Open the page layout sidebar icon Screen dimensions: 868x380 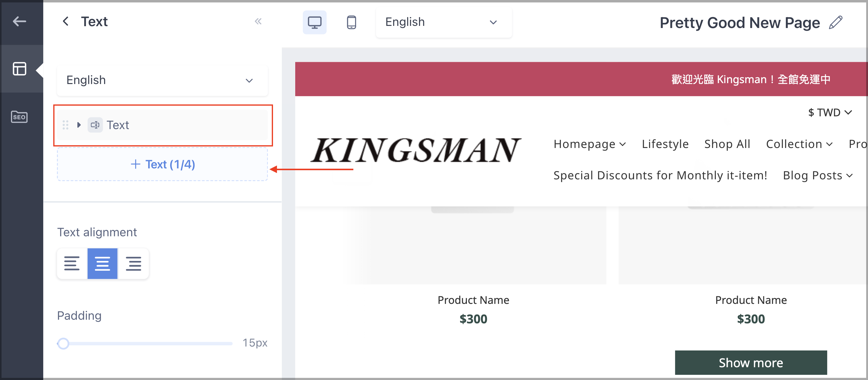(x=19, y=69)
